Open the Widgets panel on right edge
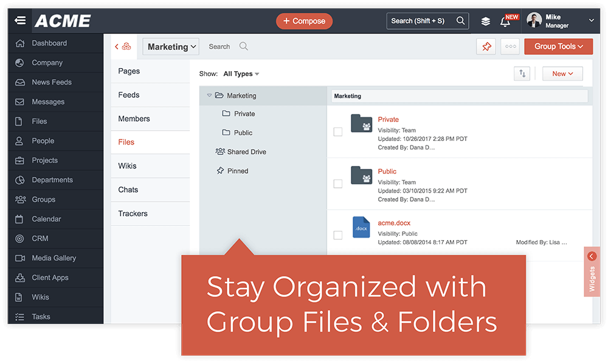This screenshot has width=608, height=364. [x=591, y=272]
